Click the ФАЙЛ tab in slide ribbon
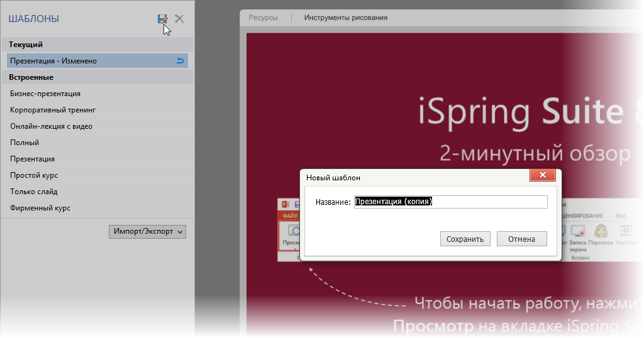Image resolution: width=644 pixels, height=338 pixels. [290, 215]
